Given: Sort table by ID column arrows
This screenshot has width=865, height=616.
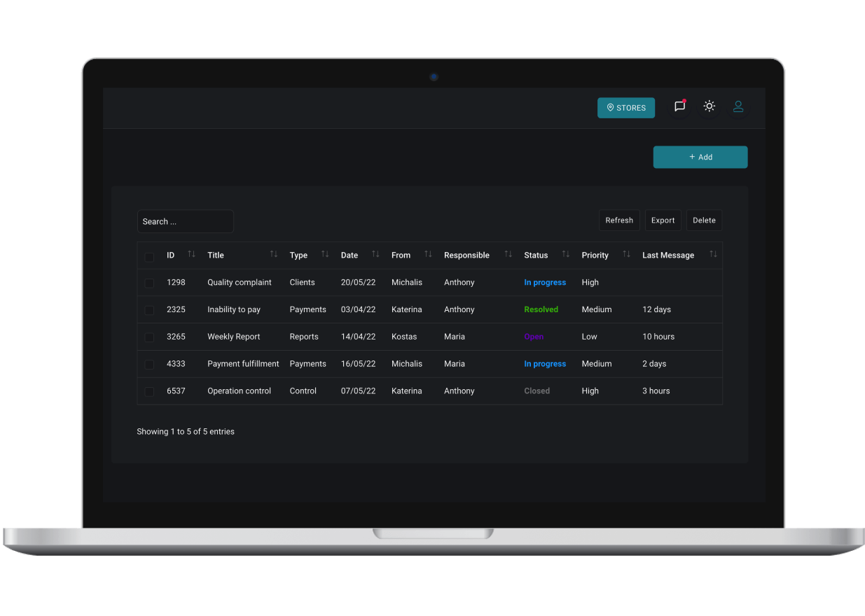Looking at the screenshot, I should [x=191, y=254].
